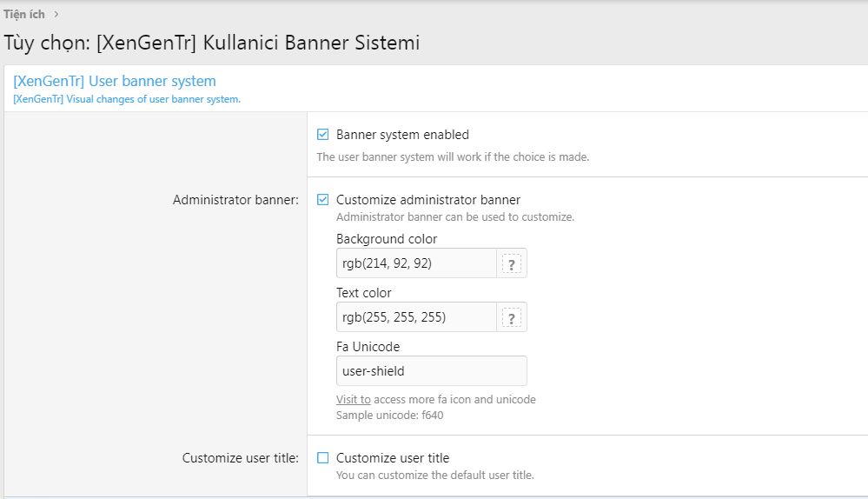Click the "Customize user title:" row label
Screen dimensions: 868x499
click(x=240, y=458)
